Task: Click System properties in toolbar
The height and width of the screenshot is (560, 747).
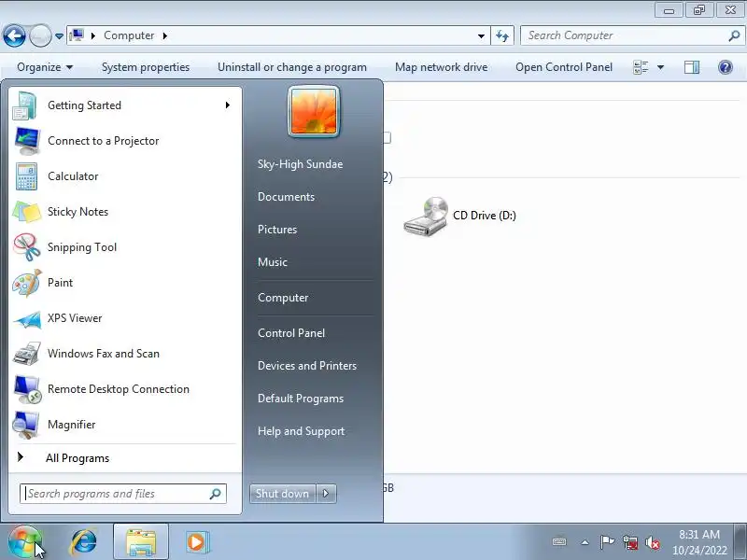Action: tap(146, 67)
